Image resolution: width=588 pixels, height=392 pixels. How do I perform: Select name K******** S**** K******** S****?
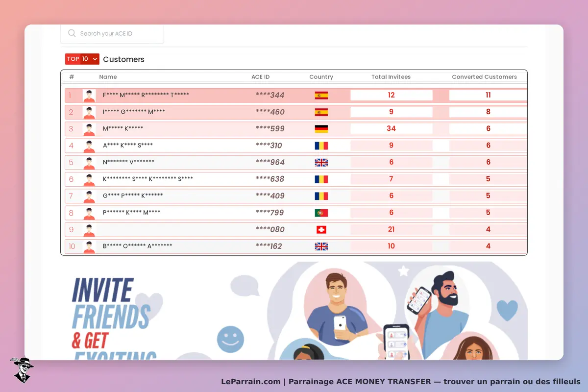[x=148, y=178]
